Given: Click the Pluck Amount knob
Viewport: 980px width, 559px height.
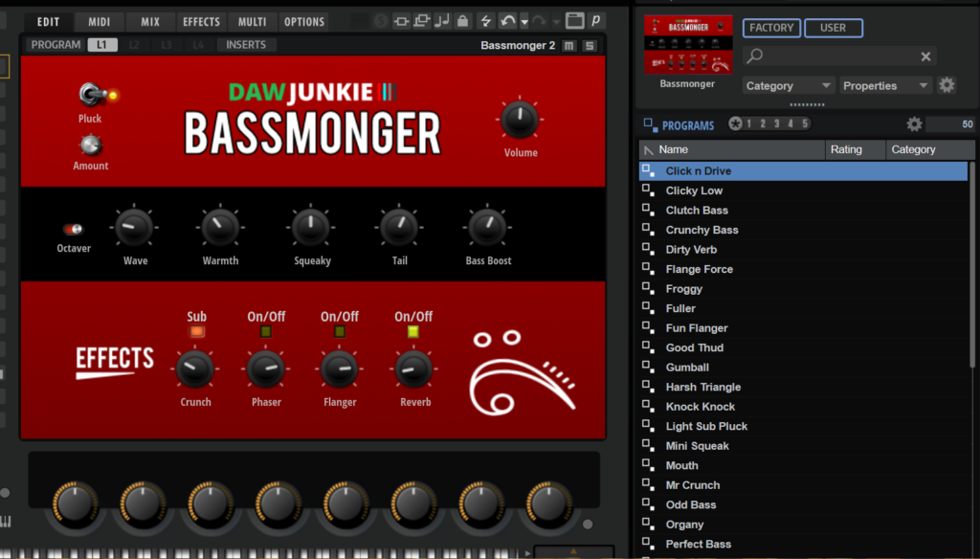Looking at the screenshot, I should point(91,145).
